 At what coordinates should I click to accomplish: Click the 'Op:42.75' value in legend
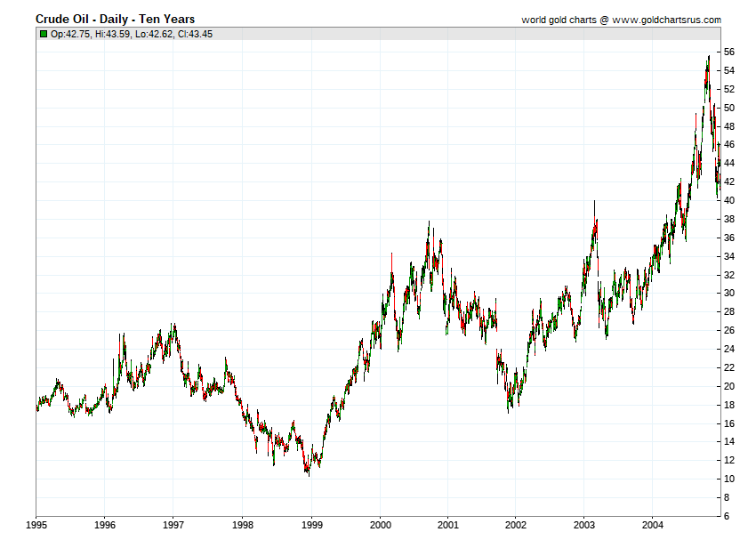click(70, 34)
